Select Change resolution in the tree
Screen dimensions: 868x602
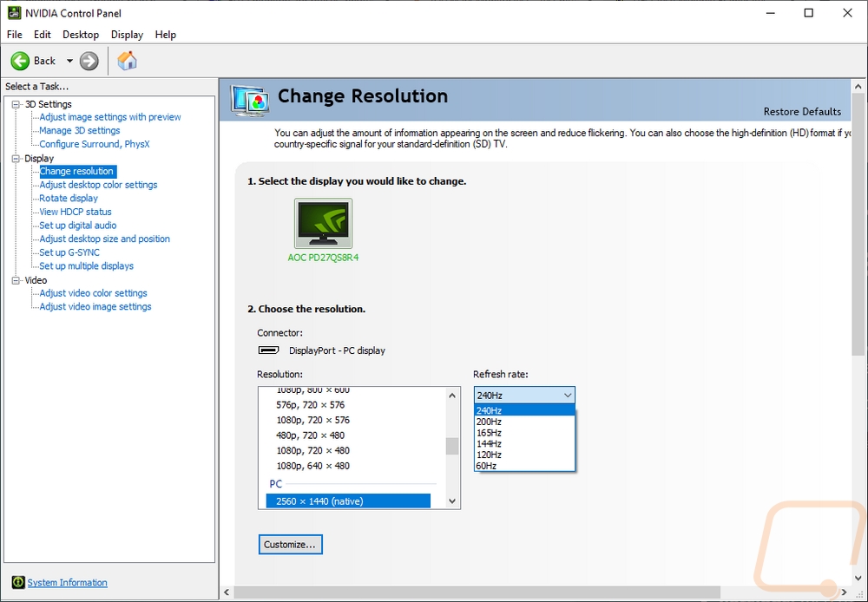(77, 171)
